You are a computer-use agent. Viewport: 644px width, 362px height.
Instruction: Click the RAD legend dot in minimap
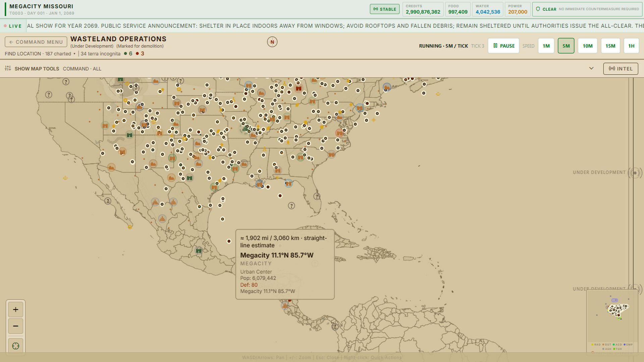[592, 345]
